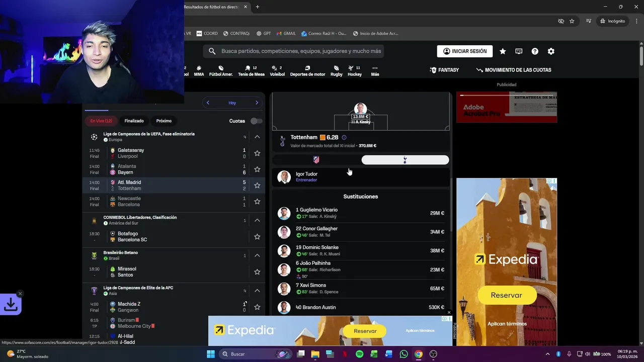
Task: Open Fútbol Amer. sport category
Action: 221,71
